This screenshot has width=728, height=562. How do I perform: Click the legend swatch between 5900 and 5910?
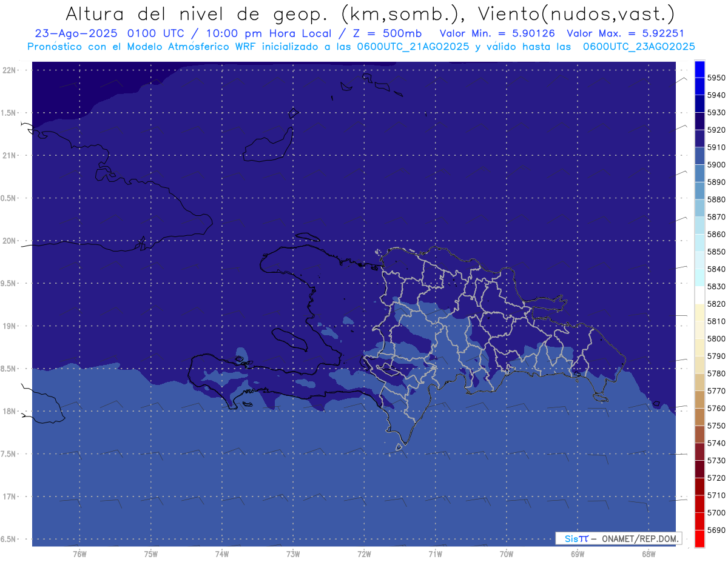tap(699, 156)
